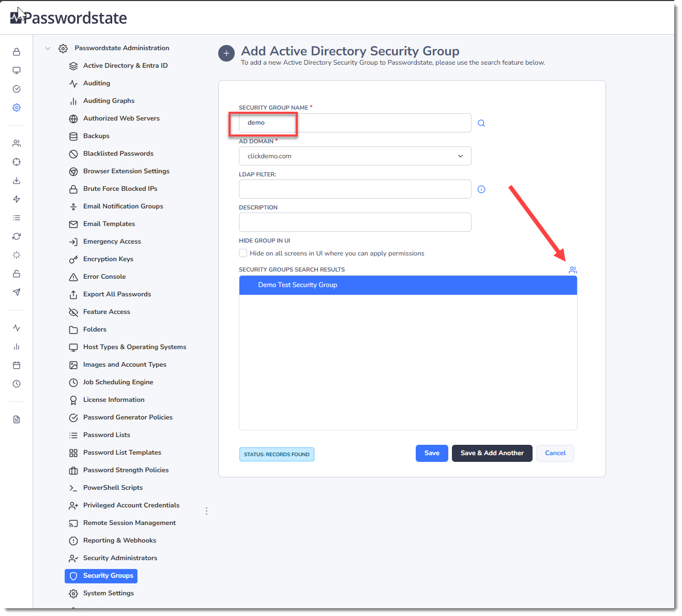Click the pulse line icon in the left rail

(x=17, y=328)
